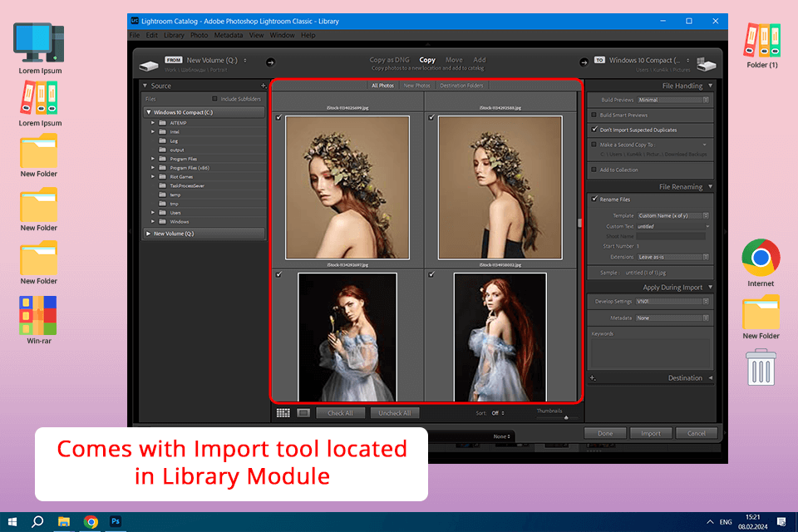Click the plus icon beside Destination panel
This screenshot has width=798, height=532.
pyautogui.click(x=593, y=378)
